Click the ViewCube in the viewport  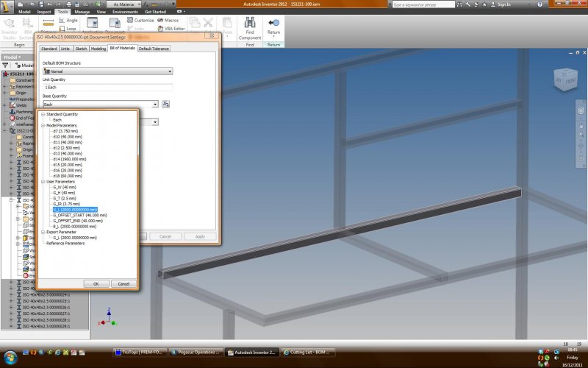pyautogui.click(x=565, y=79)
